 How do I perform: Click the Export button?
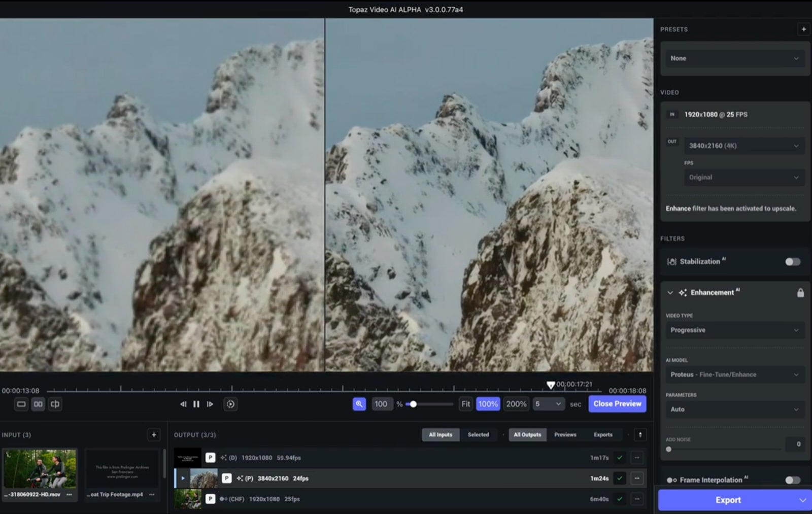click(x=728, y=500)
